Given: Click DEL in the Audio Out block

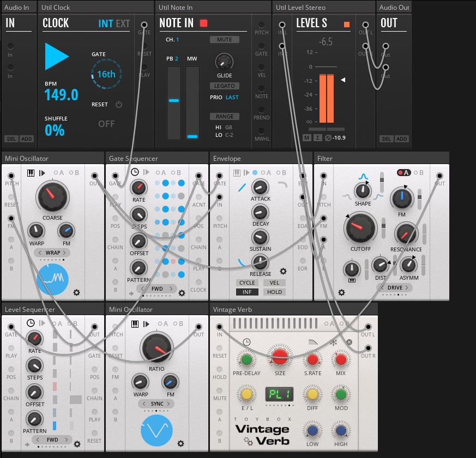Looking at the screenshot, I should [x=387, y=138].
